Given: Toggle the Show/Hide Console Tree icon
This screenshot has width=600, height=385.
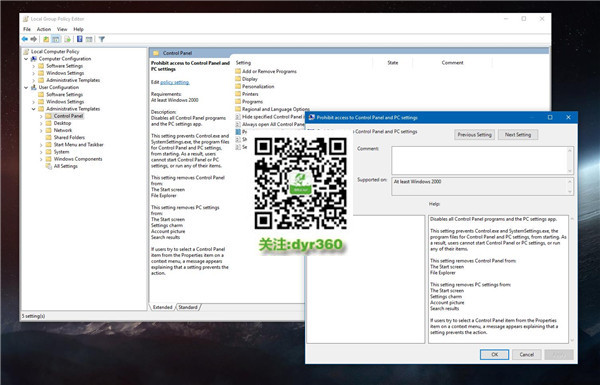Looking at the screenshot, I should pyautogui.click(x=56, y=39).
